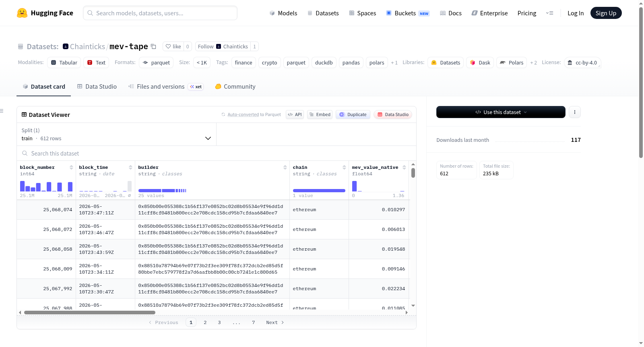This screenshot has width=644, height=347.
Task: Click the parquet format tag
Action: [156, 62]
